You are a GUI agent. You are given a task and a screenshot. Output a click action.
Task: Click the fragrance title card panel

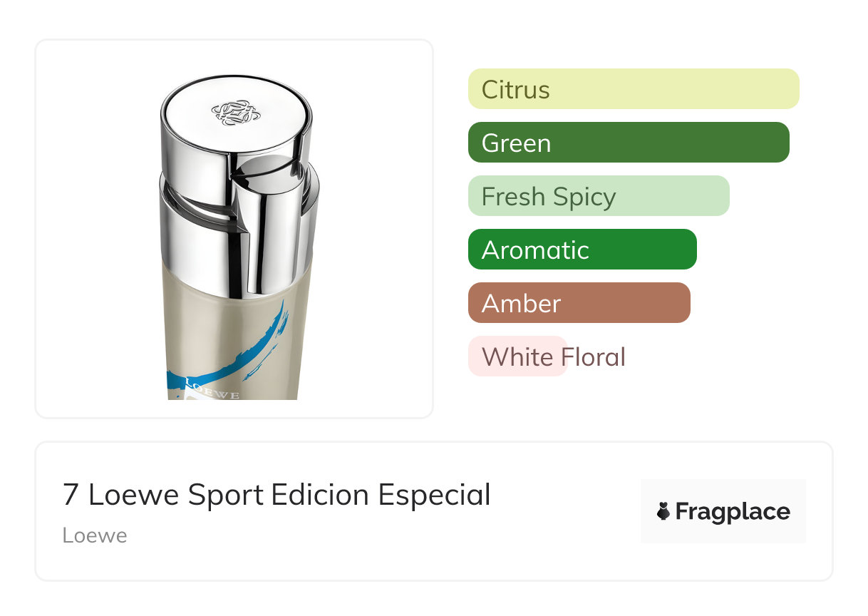[434, 511]
